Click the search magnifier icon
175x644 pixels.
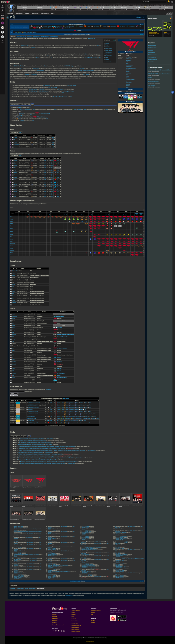pyautogui.click(x=144, y=2)
